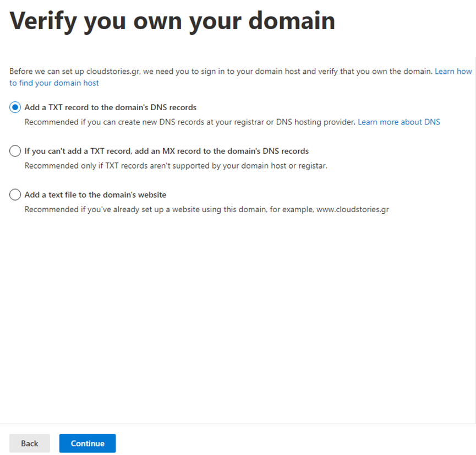
Task: Select the text file radio button
Action: coord(15,195)
